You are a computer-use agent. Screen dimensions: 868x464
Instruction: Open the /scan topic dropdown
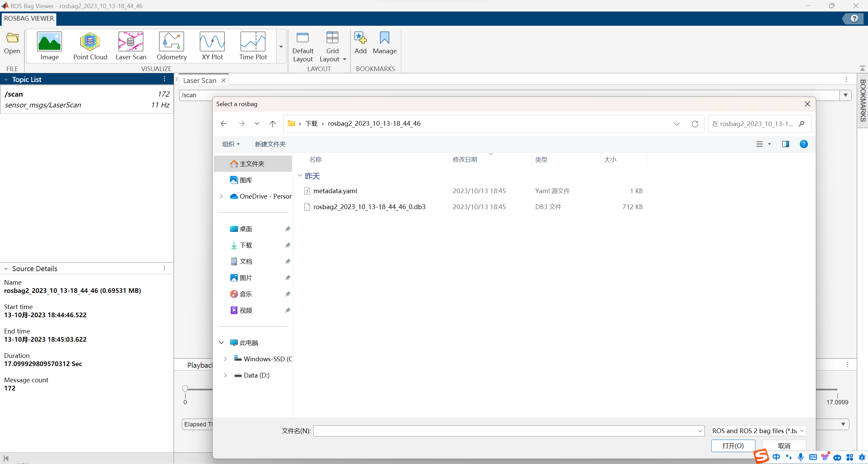coord(845,95)
